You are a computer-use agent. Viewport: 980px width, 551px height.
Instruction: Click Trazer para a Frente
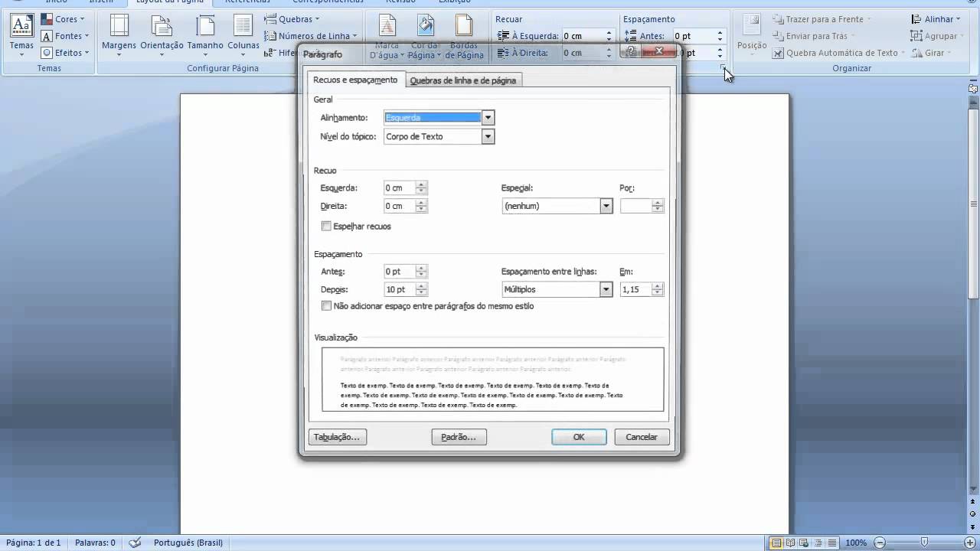823,19
